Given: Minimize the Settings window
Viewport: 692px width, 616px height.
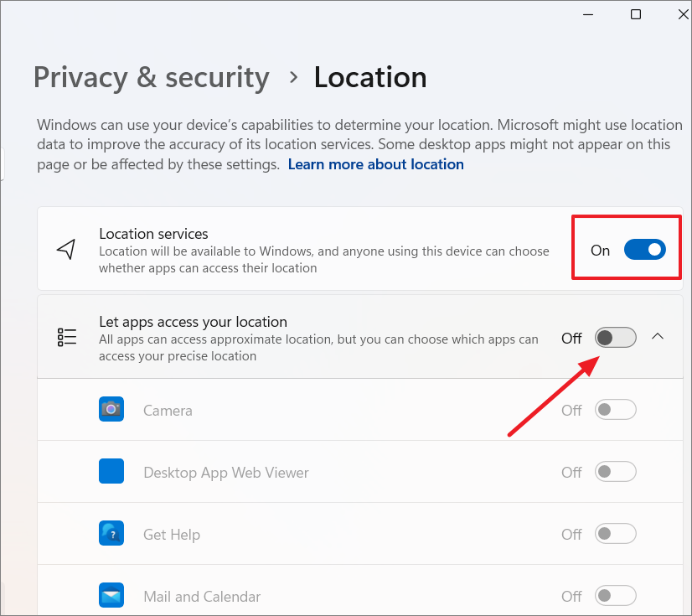Looking at the screenshot, I should (588, 14).
